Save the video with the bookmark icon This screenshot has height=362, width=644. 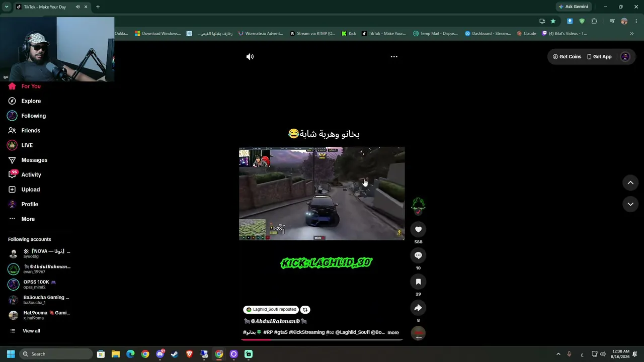tap(418, 282)
